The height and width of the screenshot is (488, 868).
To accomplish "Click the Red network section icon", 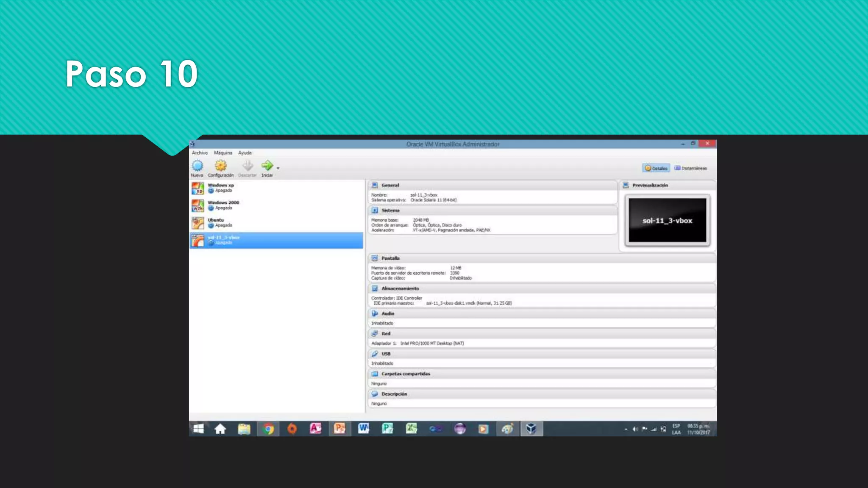I will tap(375, 334).
